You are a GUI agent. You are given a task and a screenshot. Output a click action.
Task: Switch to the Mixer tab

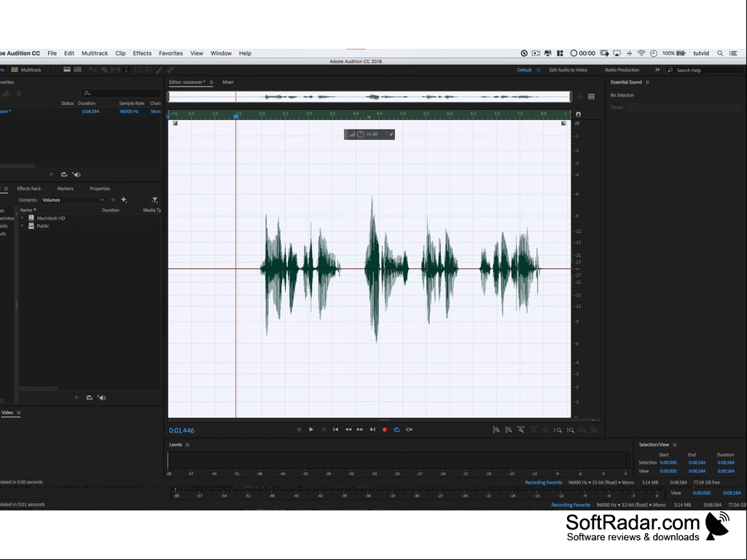pyautogui.click(x=227, y=82)
